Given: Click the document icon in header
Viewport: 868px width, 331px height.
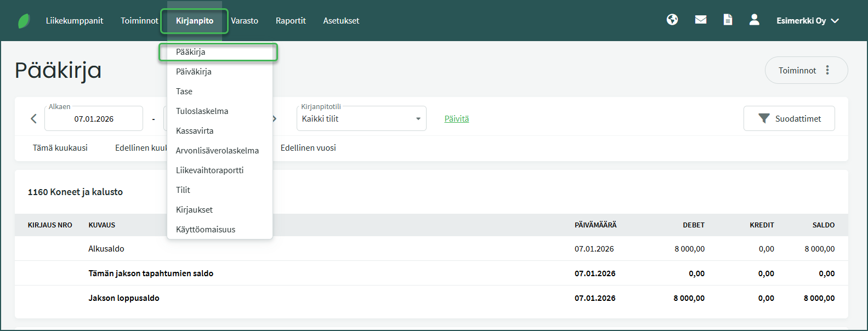Looking at the screenshot, I should click(x=728, y=20).
